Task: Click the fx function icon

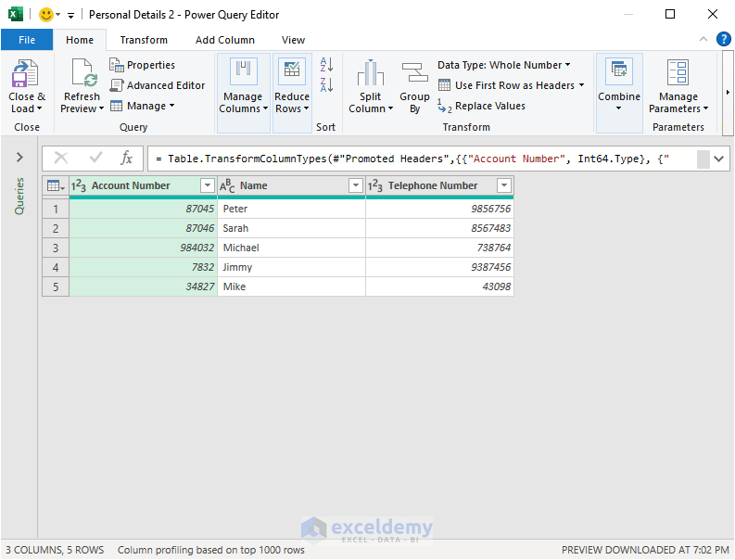Action: pyautogui.click(x=127, y=158)
